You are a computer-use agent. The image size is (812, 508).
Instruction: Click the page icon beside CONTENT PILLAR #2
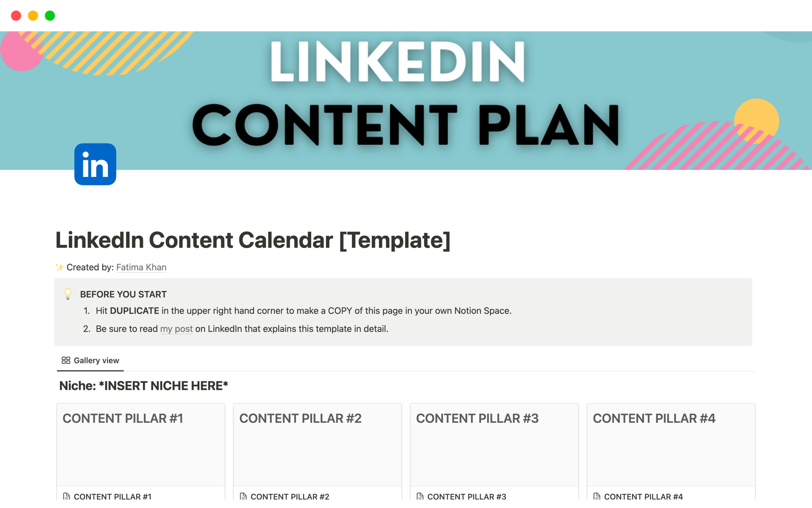pyautogui.click(x=243, y=496)
